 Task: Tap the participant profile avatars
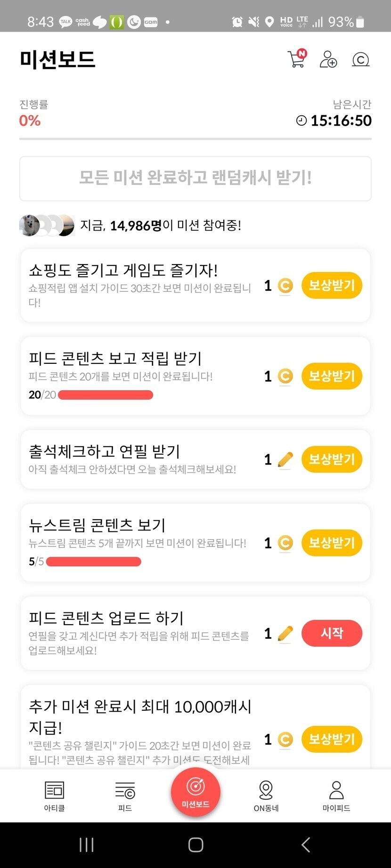coord(47,225)
